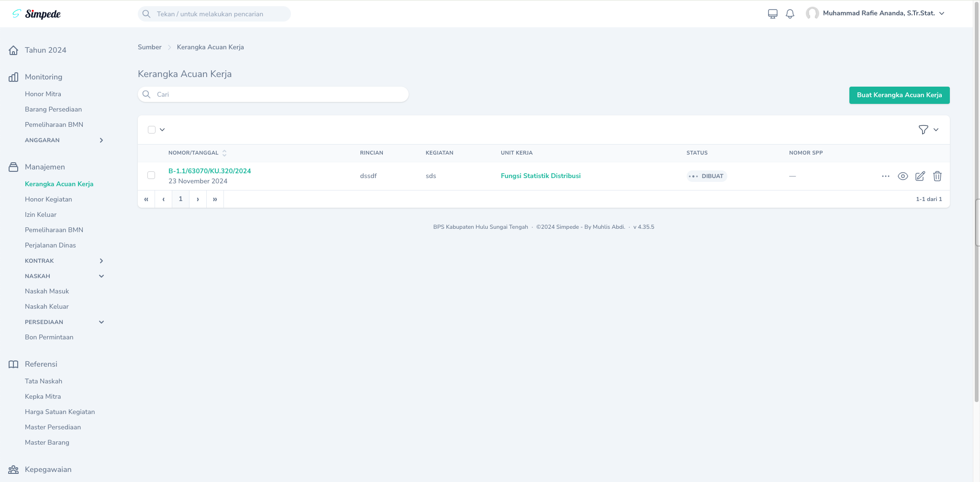Click the dssdf rincian cell
The width and height of the screenshot is (980, 482).
[x=368, y=176]
